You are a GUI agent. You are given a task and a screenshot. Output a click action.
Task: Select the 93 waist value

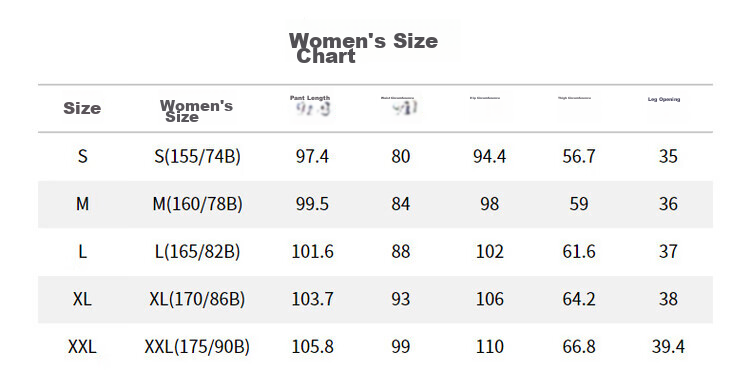pyautogui.click(x=401, y=300)
